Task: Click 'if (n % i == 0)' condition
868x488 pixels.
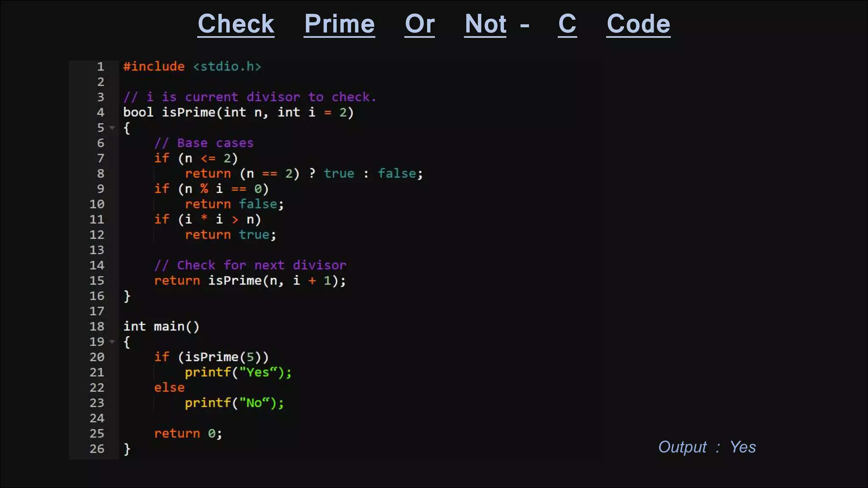Action: [211, 189]
